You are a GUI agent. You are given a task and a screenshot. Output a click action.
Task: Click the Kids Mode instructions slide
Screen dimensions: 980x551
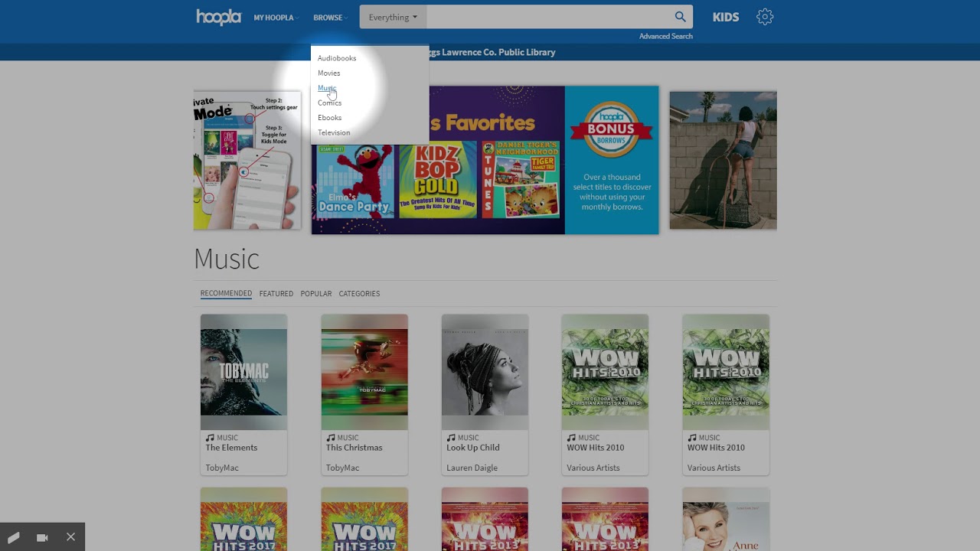pos(247,160)
